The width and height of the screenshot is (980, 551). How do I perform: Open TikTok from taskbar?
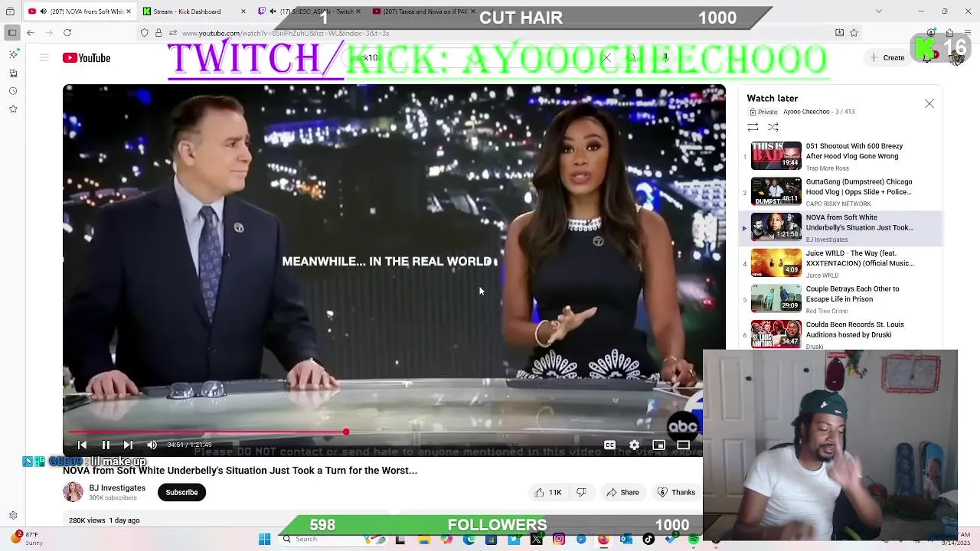point(648,540)
